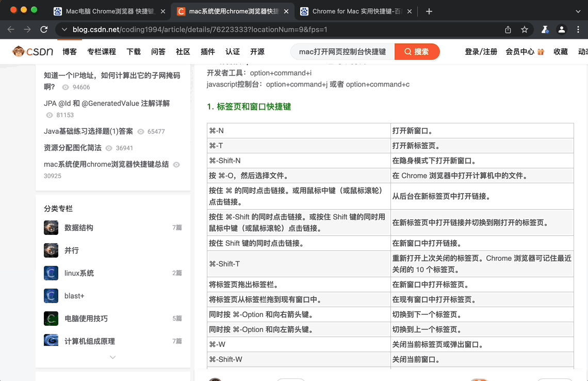The image size is (588, 381).
Task: Go forward in browser history
Action: [x=27, y=29]
